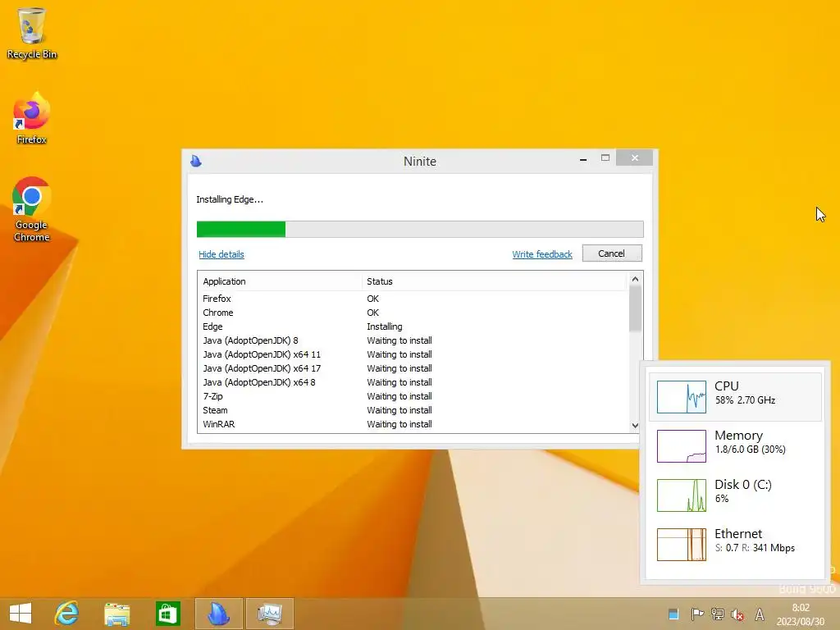Click the Ethernet S: 0.7 R: 341 Mbps reading
This screenshot has height=630, width=840.
[755, 548]
